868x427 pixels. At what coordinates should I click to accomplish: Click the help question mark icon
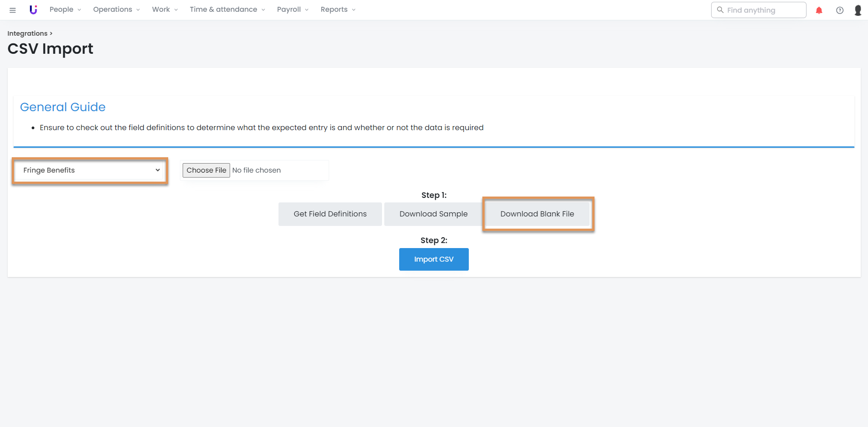pos(840,10)
